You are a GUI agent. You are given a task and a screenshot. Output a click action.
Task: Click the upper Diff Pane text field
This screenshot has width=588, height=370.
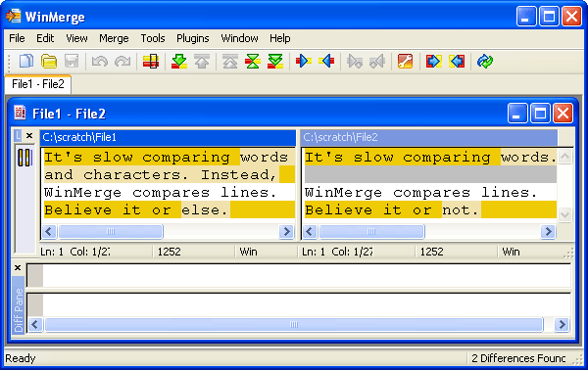point(299,275)
